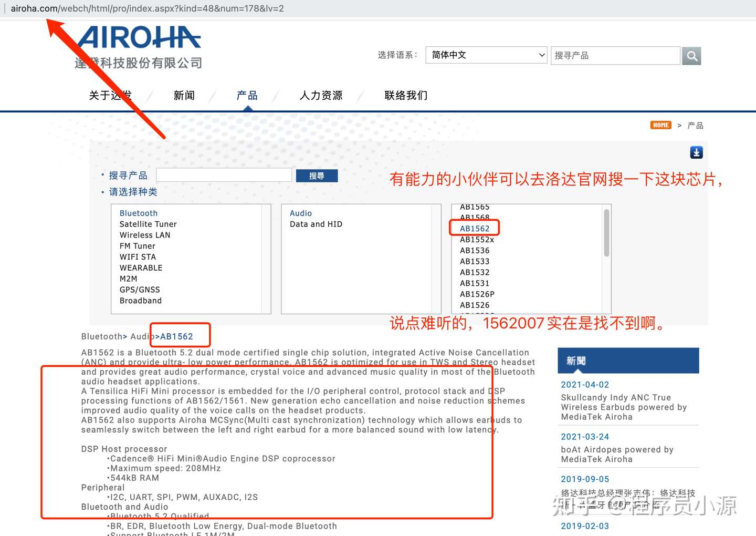This screenshot has height=536, width=756.
Task: Select AB1531 in product list
Action: tap(475, 283)
